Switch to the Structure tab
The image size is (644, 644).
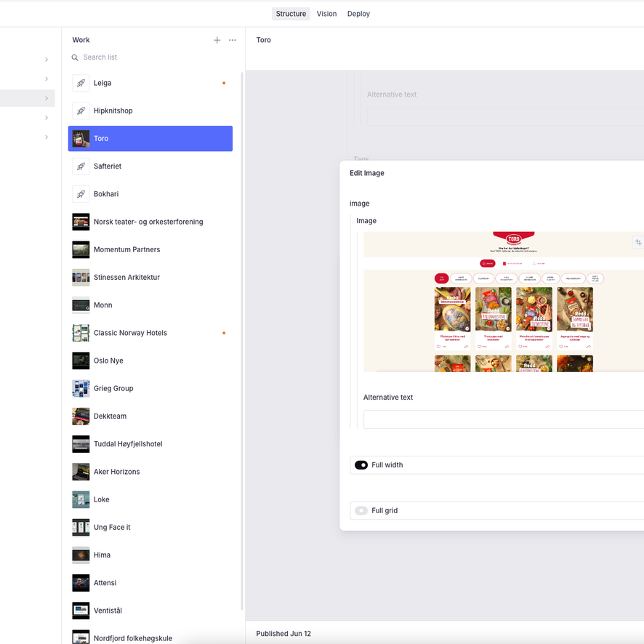click(x=291, y=14)
